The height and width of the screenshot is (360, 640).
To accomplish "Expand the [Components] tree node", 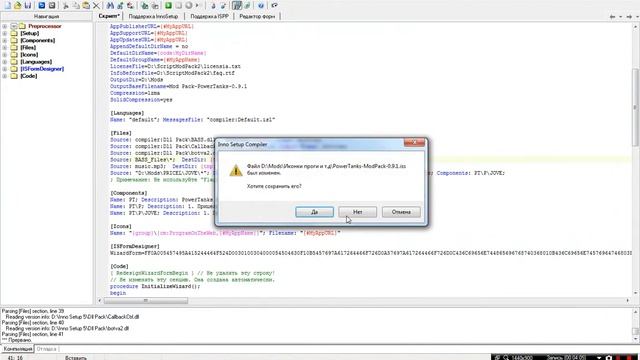I will pos(4,40).
